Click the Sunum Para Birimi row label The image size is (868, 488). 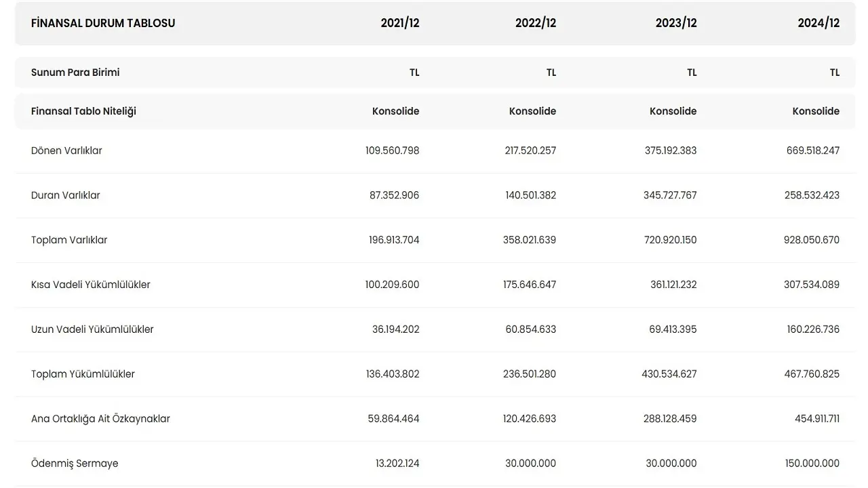coord(75,73)
